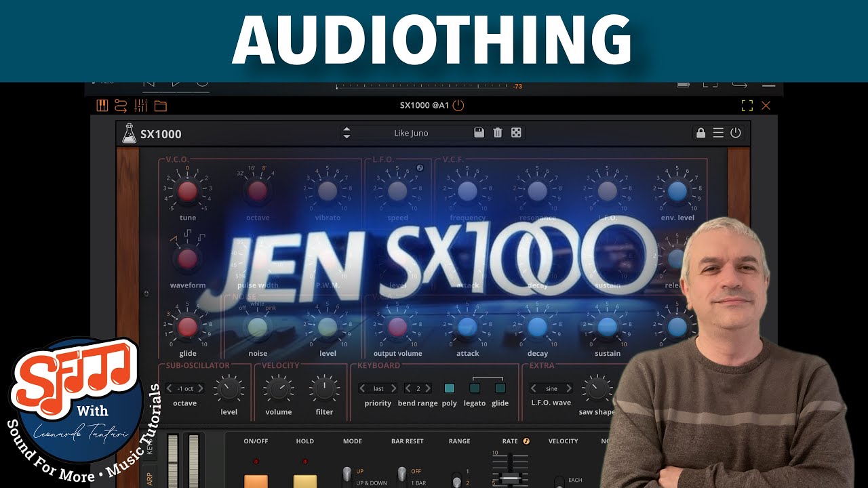Click the sub-oscillator level knob
Image resolution: width=868 pixels, height=488 pixels.
229,389
